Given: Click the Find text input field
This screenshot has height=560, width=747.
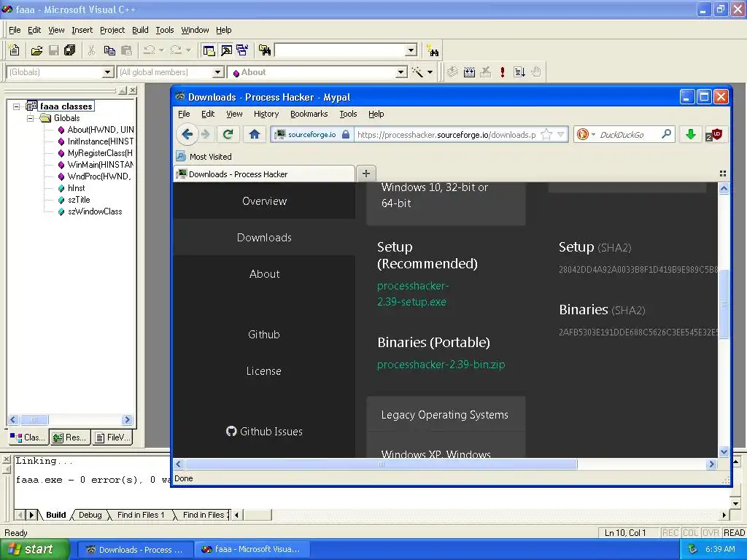Looking at the screenshot, I should [340, 50].
